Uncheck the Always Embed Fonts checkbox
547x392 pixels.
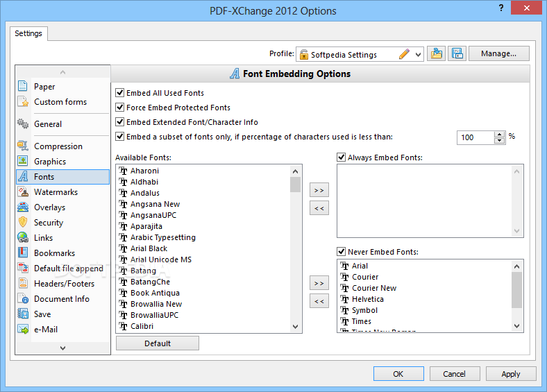341,157
